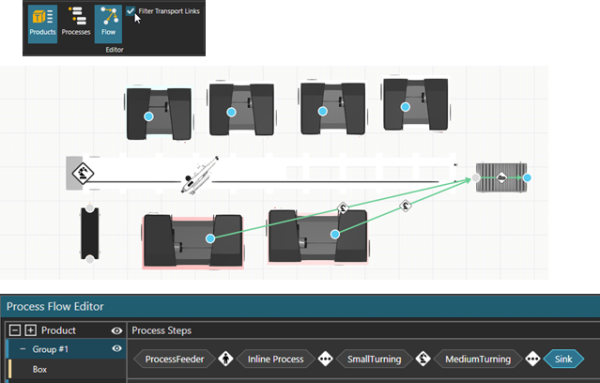Click robot diamond icon at track start
Viewport: 600px width, 383px height.
pyautogui.click(x=83, y=173)
